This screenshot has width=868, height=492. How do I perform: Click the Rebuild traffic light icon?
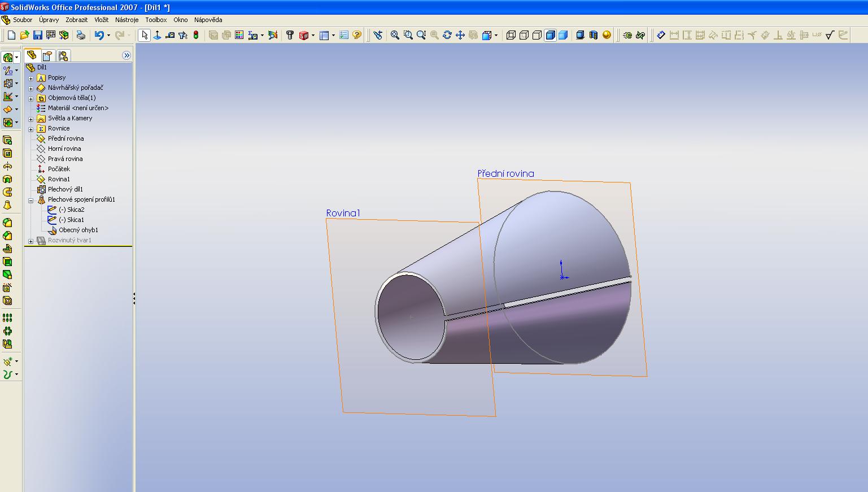[x=196, y=35]
